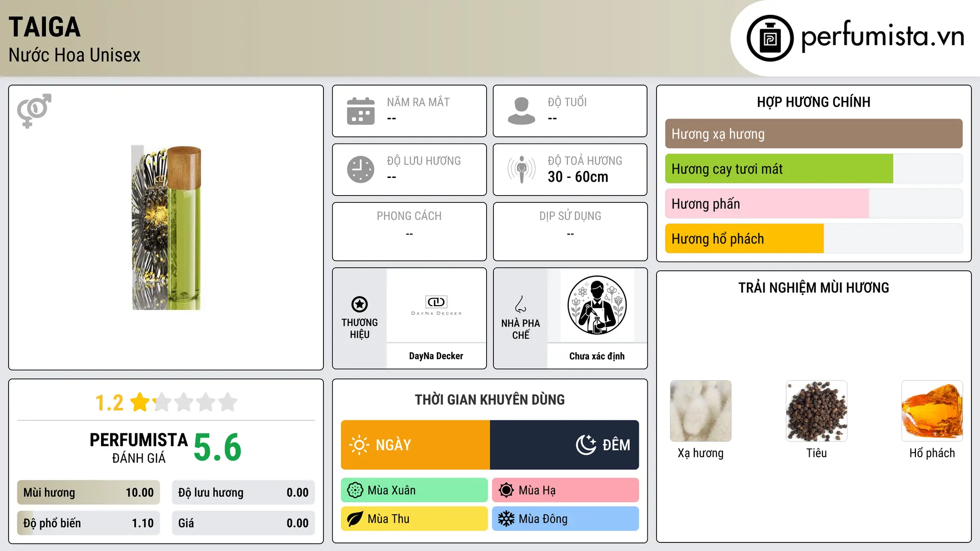
Task: Click the leaf icon for Mùa Thu
Action: coord(355,519)
